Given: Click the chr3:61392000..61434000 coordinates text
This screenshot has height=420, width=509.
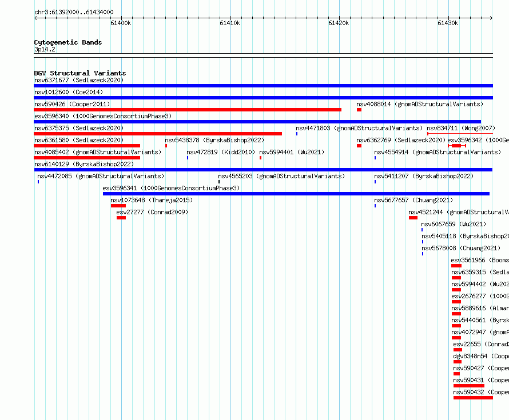Looking at the screenshot, I should (74, 12).
